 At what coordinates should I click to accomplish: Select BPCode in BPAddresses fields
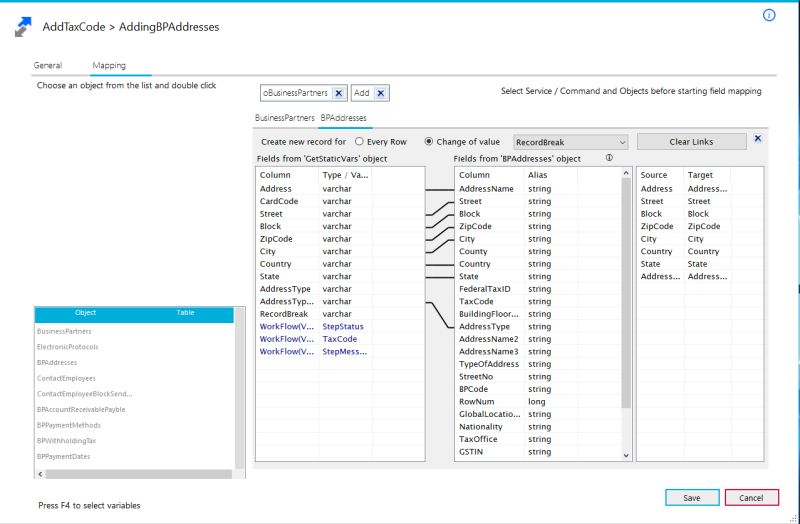(538, 389)
